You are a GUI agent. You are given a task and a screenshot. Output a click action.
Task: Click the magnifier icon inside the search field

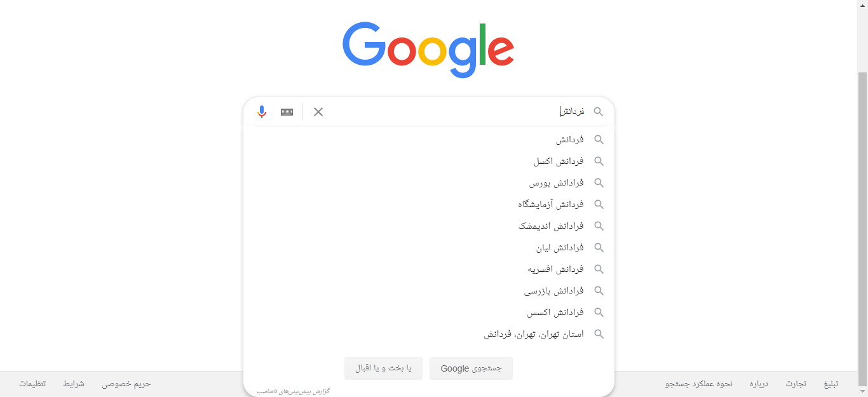tap(598, 112)
